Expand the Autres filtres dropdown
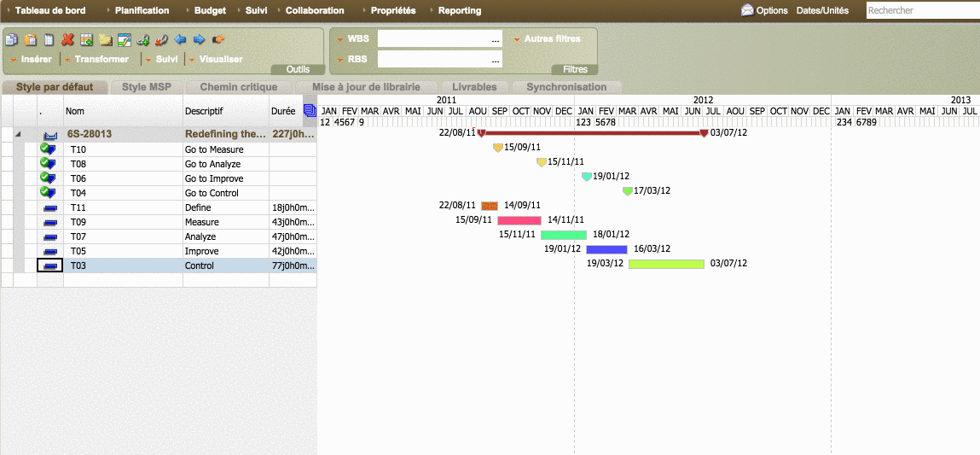Viewport: 980px width, 455px height. pos(547,38)
